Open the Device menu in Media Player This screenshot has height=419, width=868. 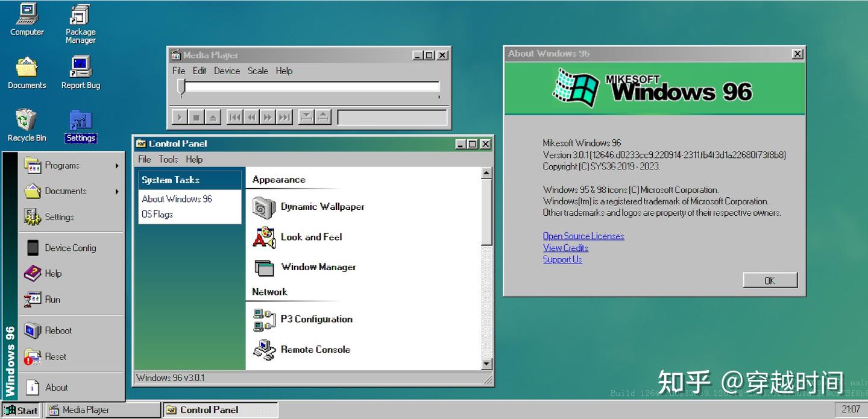click(x=227, y=71)
